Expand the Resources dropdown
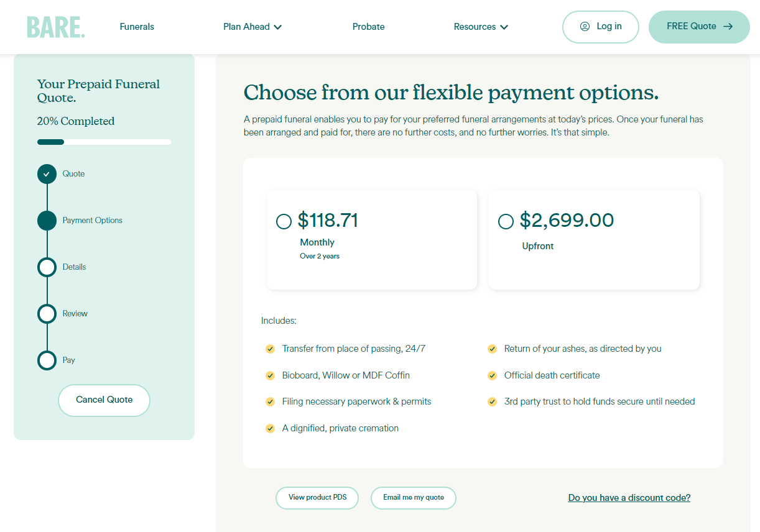The height and width of the screenshot is (532, 760). (x=481, y=27)
